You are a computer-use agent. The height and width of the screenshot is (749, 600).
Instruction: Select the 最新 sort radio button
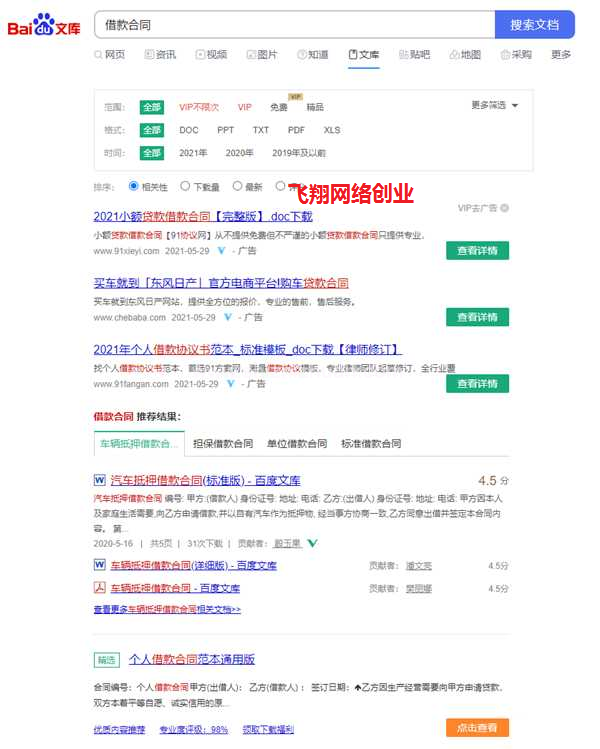(238, 186)
